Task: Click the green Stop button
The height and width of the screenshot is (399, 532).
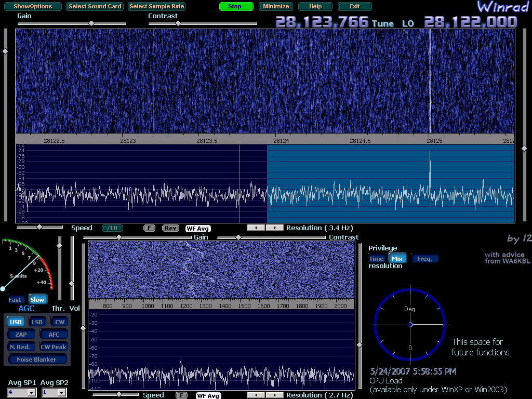Action: click(x=236, y=7)
